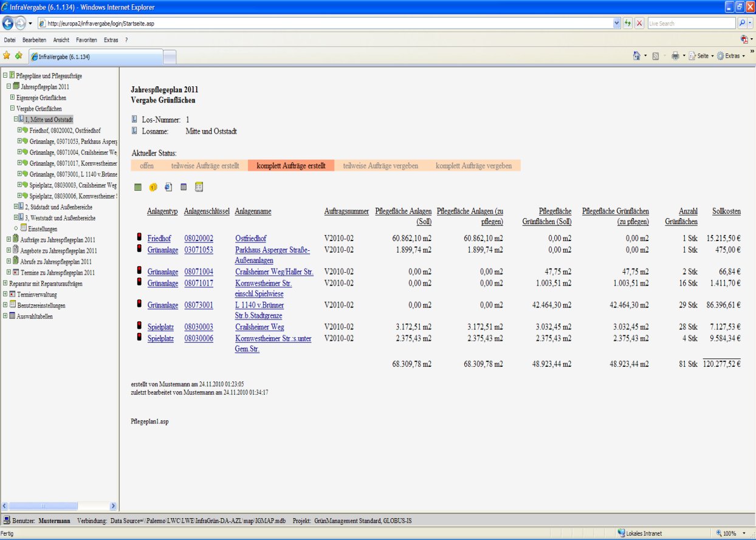Screen dimensions: 756x540
Task: Open the Ansicht menu
Action: [x=61, y=39]
